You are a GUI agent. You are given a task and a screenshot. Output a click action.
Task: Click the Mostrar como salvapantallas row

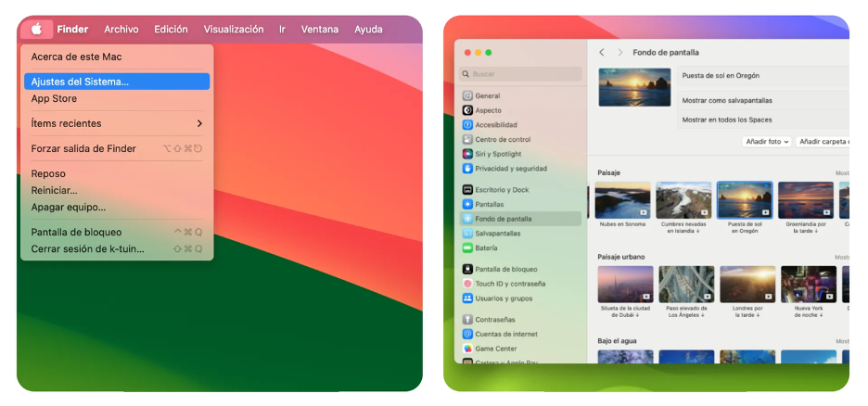click(763, 101)
